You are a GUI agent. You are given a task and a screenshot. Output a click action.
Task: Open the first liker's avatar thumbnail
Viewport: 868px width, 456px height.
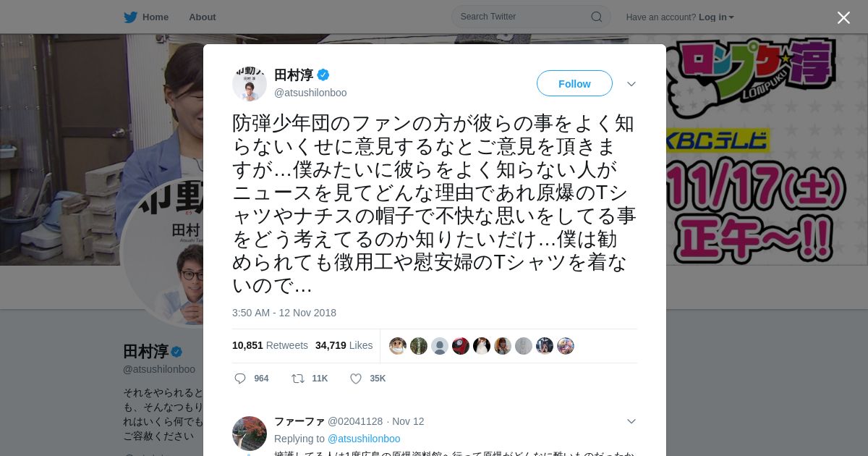pyautogui.click(x=398, y=346)
